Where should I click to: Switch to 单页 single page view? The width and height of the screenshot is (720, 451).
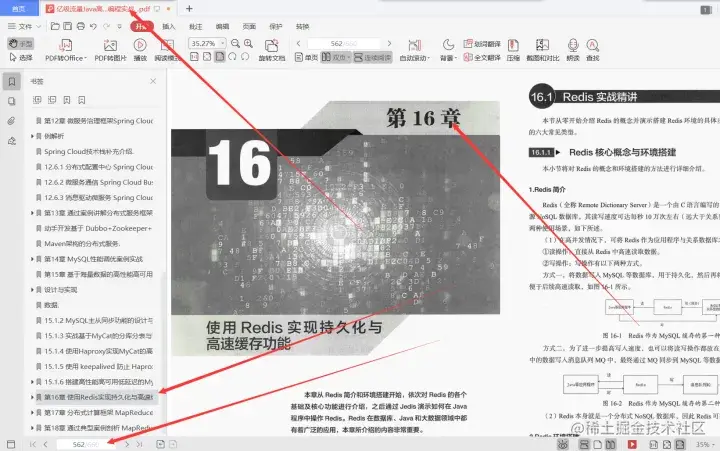pyautogui.click(x=306, y=57)
